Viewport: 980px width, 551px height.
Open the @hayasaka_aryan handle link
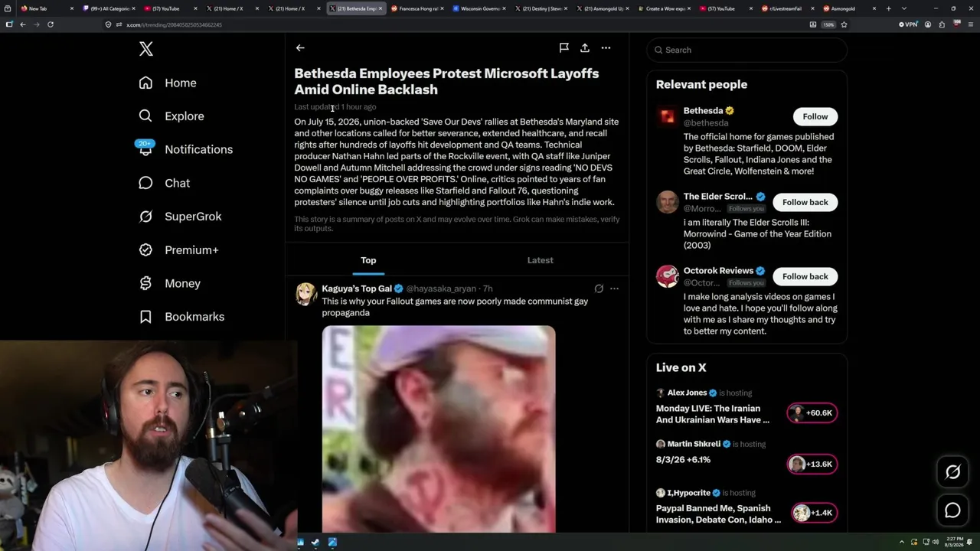(441, 289)
